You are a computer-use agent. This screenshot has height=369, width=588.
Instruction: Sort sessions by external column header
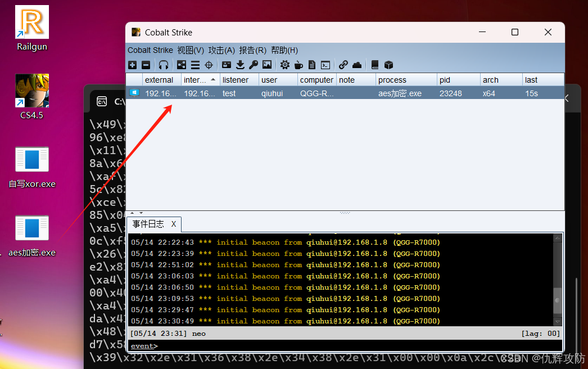point(162,80)
